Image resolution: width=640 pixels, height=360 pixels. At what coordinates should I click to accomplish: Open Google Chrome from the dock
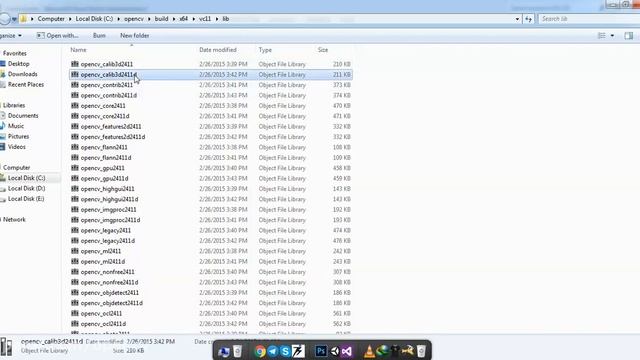pos(260,351)
